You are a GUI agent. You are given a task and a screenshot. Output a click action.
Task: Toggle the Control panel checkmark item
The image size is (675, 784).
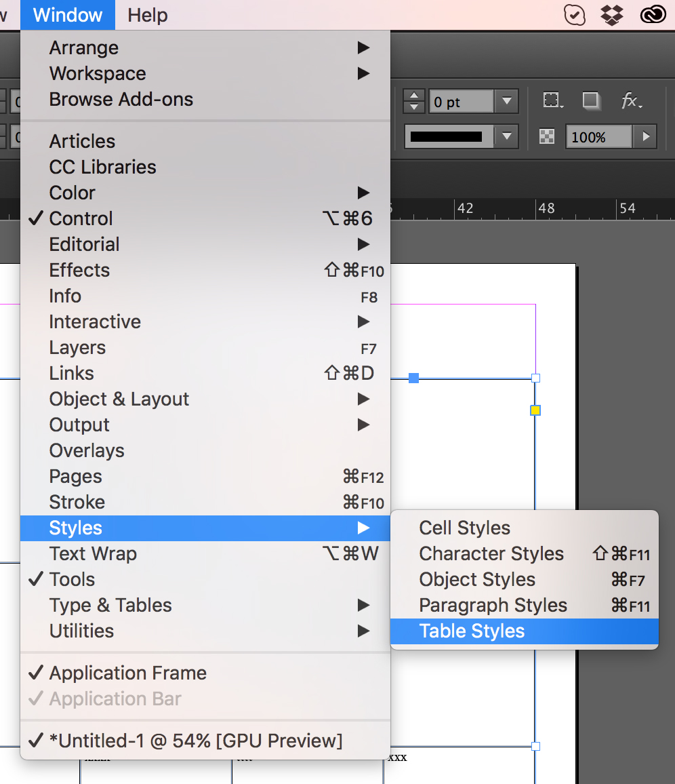(x=81, y=218)
